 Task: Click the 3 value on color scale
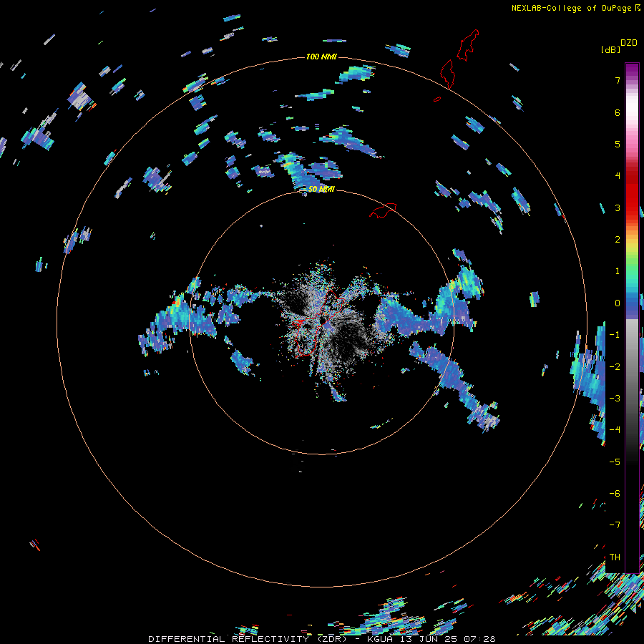tap(618, 208)
